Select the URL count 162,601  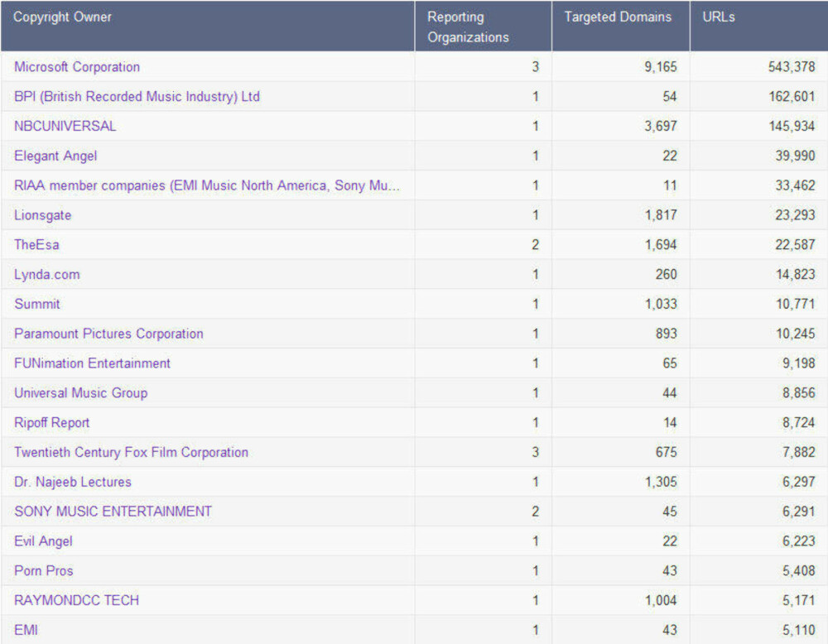click(792, 97)
